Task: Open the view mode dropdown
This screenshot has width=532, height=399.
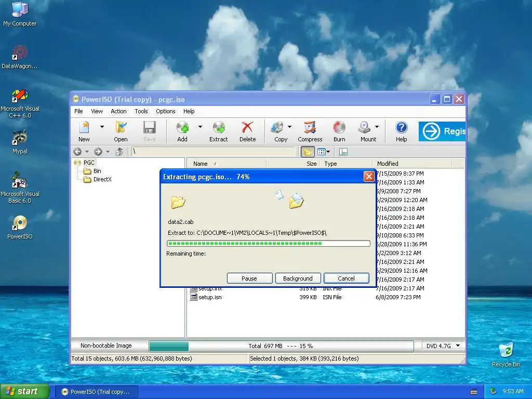Action: coord(324,152)
